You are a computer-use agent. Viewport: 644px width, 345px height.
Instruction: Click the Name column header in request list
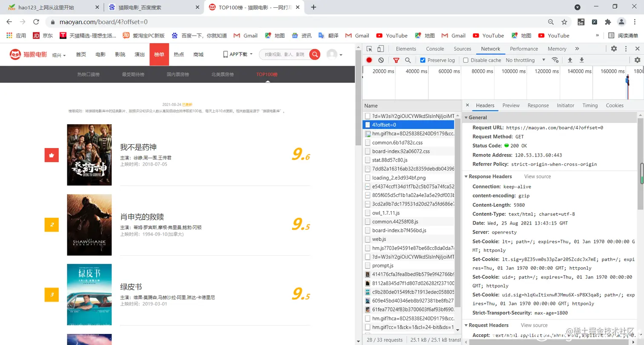point(411,105)
